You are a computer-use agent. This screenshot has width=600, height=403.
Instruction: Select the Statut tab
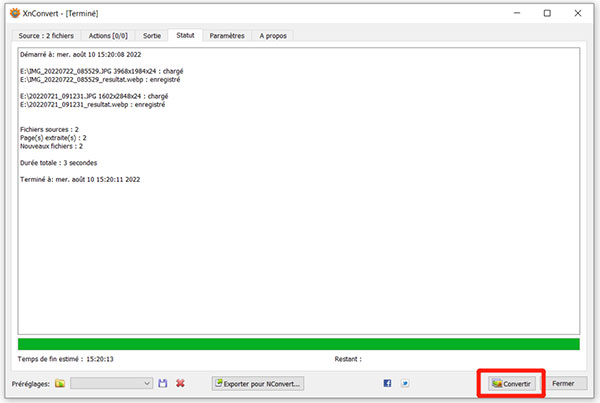pos(185,35)
